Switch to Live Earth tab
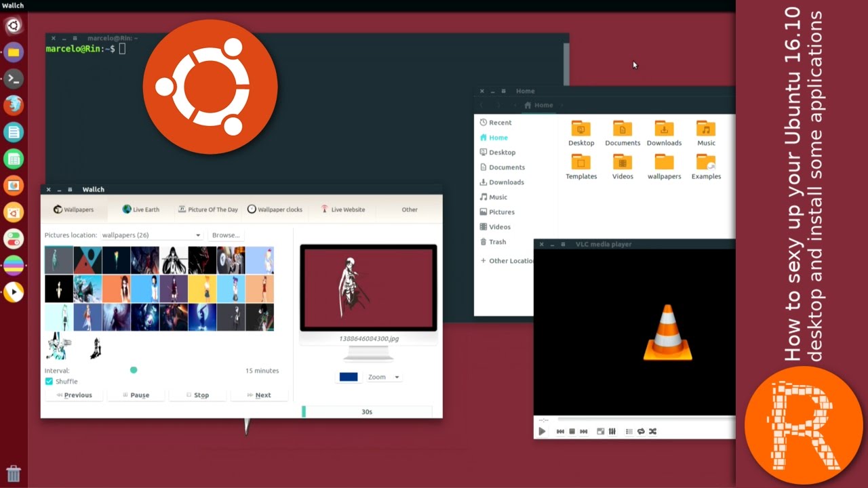 click(140, 209)
